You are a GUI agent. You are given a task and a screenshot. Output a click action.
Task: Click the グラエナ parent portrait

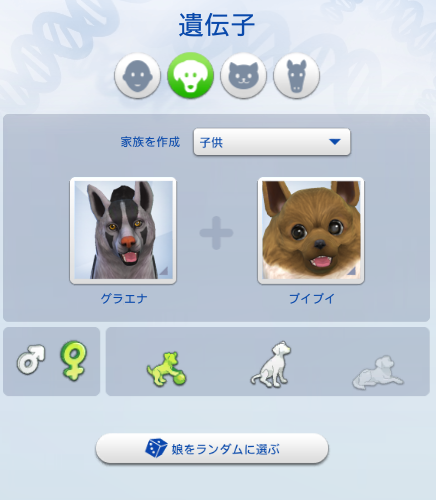click(123, 231)
